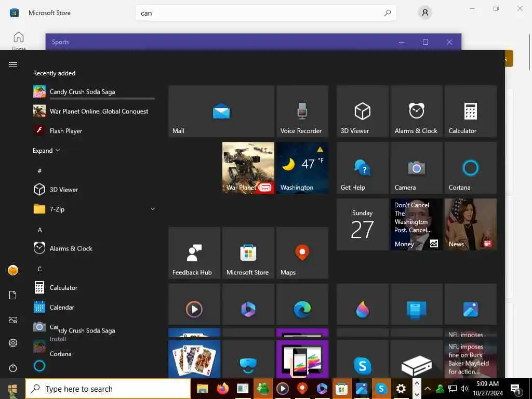Launch Flash Player from Recently added

[94, 130]
